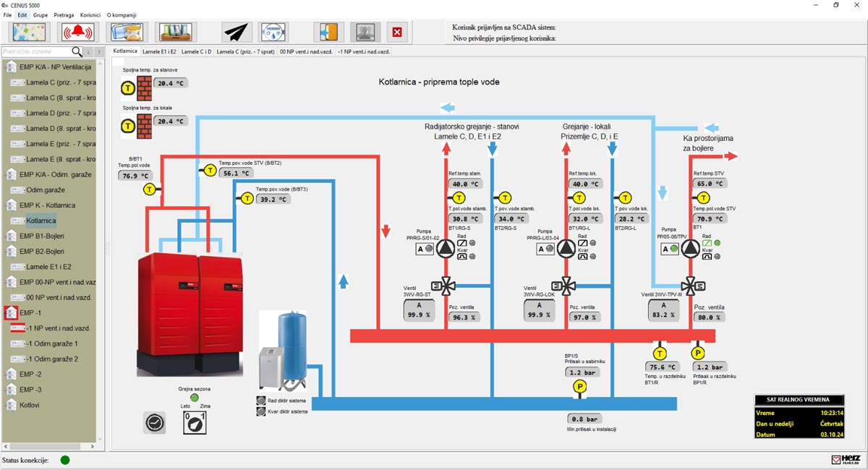This screenshot has height=470, width=868.
Task: Open the water meter gauge icon
Action: click(x=273, y=32)
